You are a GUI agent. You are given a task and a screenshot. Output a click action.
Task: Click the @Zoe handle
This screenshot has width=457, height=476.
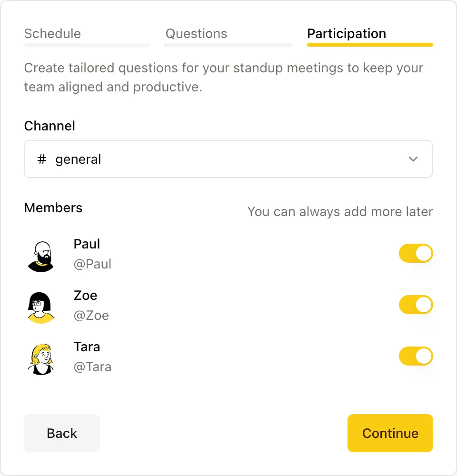(x=91, y=315)
